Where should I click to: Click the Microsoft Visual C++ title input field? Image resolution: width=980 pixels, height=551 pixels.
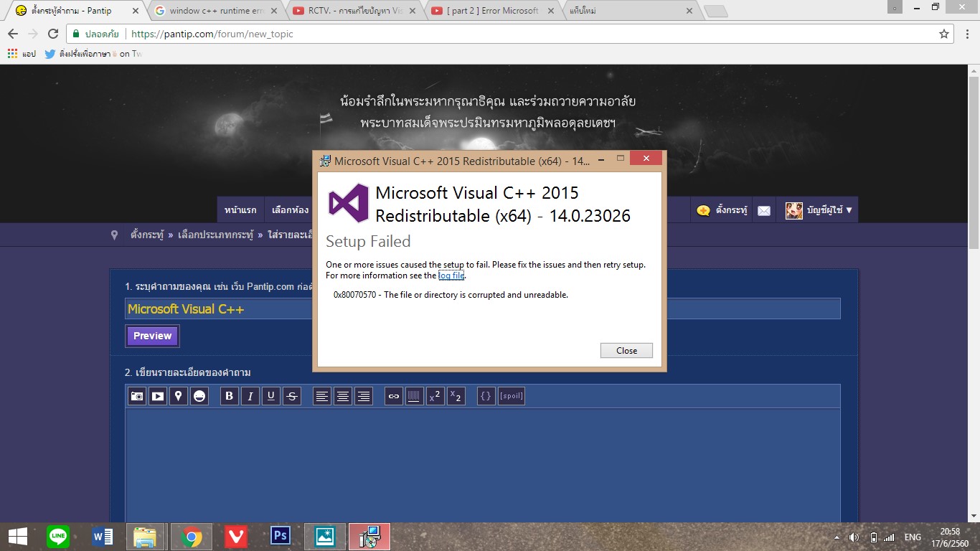point(482,309)
